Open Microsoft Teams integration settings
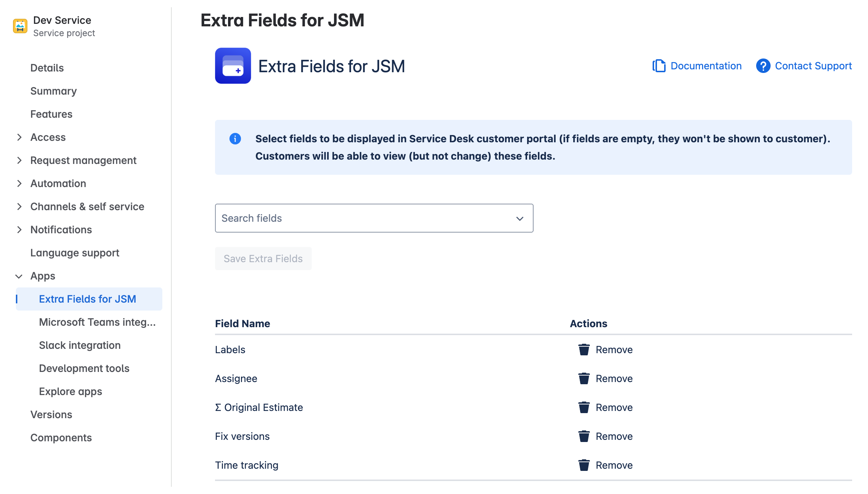The height and width of the screenshot is (494, 868). point(97,322)
